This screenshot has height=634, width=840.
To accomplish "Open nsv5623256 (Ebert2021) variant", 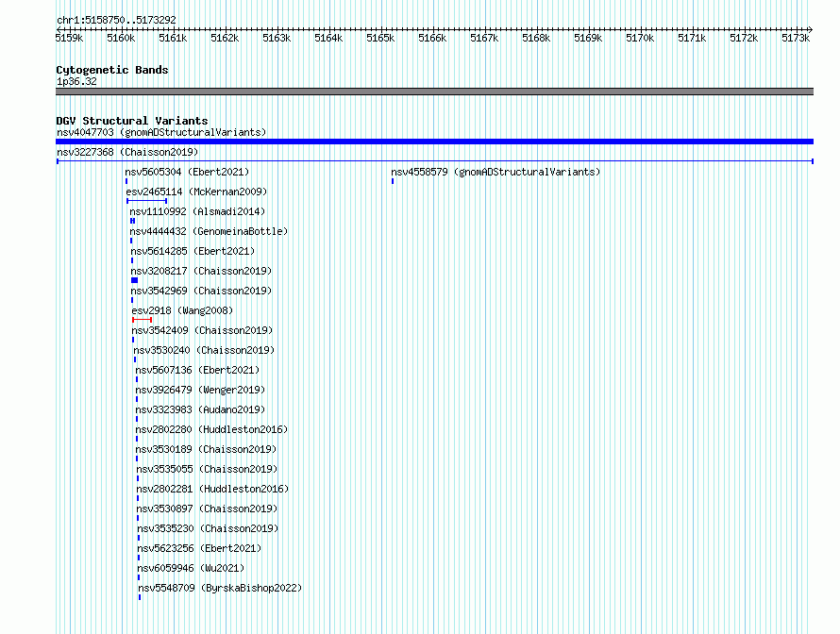I will click(199, 548).
